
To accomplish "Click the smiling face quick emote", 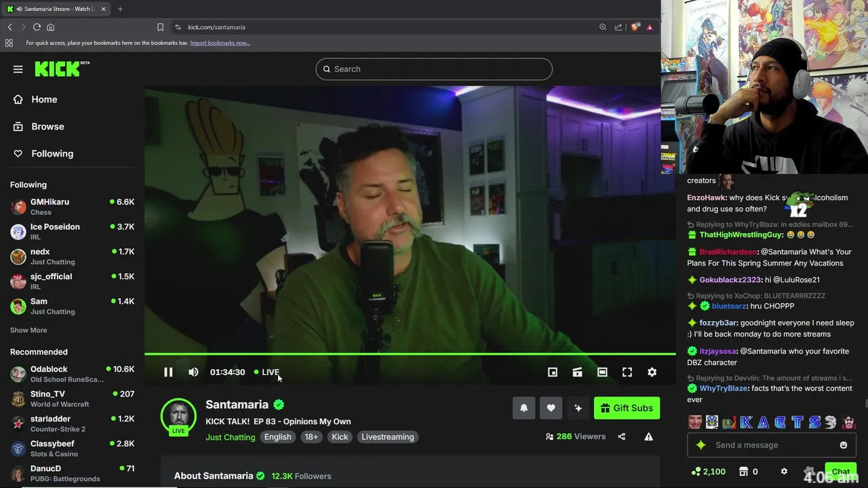I will click(695, 422).
